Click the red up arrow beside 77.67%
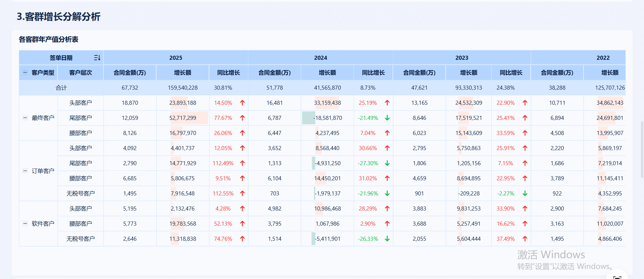Image resolution: width=644 pixels, height=279 pixels. tap(242, 118)
